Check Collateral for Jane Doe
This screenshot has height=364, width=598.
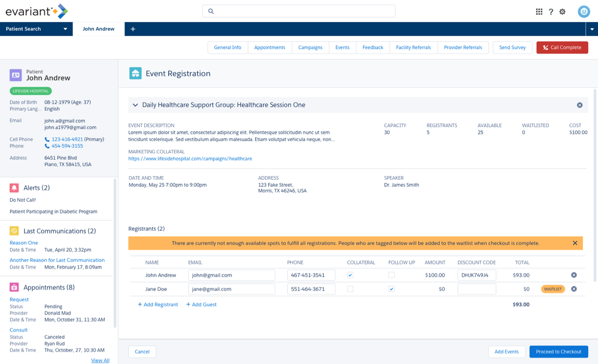tap(350, 289)
